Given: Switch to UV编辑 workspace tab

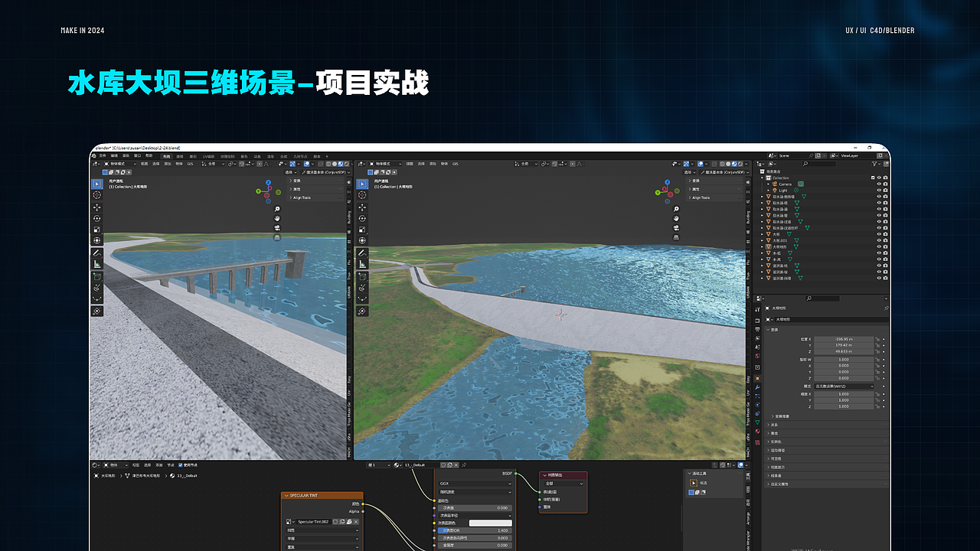Looking at the screenshot, I should pyautogui.click(x=208, y=156).
